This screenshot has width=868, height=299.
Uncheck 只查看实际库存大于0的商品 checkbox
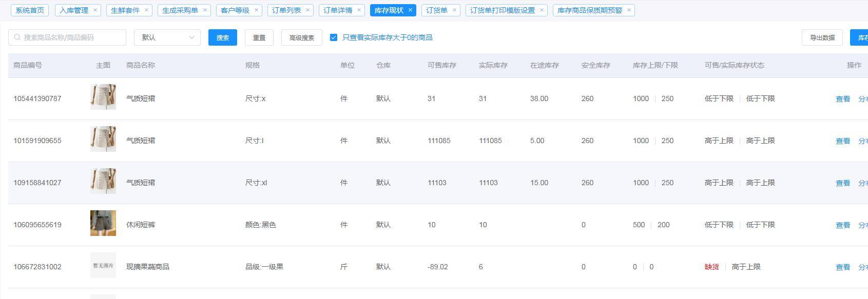click(334, 37)
